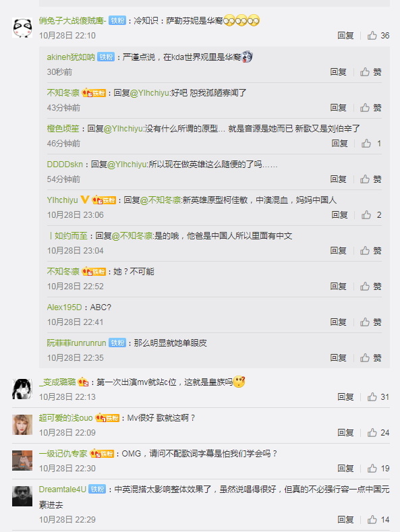Open akineh犹如呐's profile link
Viewport: 400px width, 532px height.
point(71,57)
